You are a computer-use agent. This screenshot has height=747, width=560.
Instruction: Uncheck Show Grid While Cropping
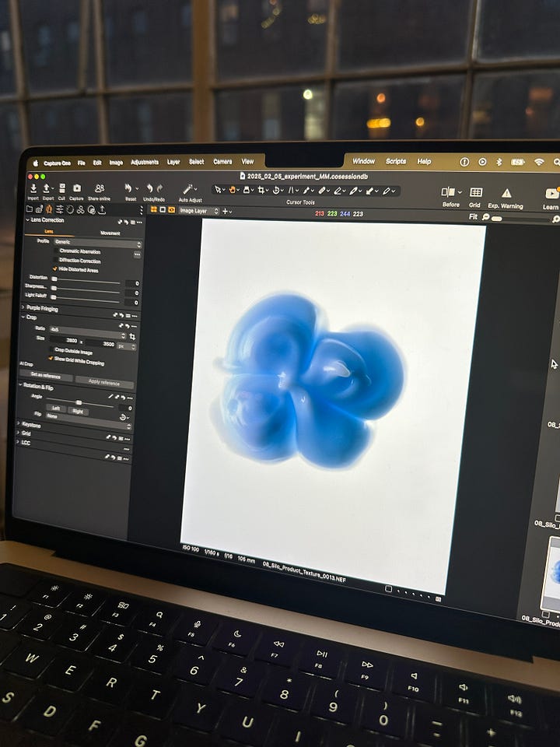51,358
